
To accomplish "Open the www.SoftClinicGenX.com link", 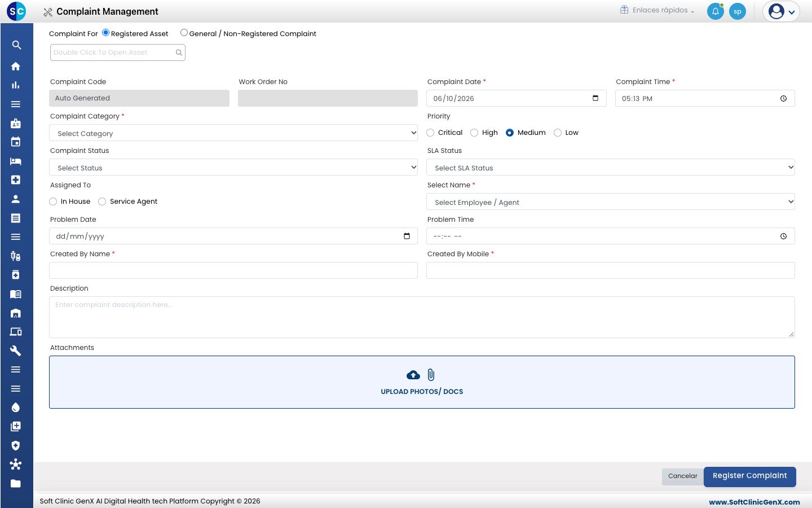I will [x=754, y=502].
